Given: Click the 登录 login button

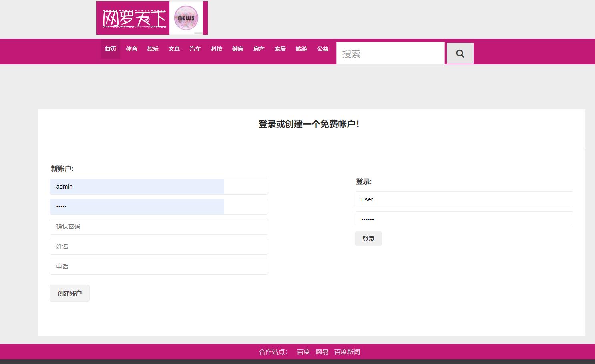Looking at the screenshot, I should point(368,238).
